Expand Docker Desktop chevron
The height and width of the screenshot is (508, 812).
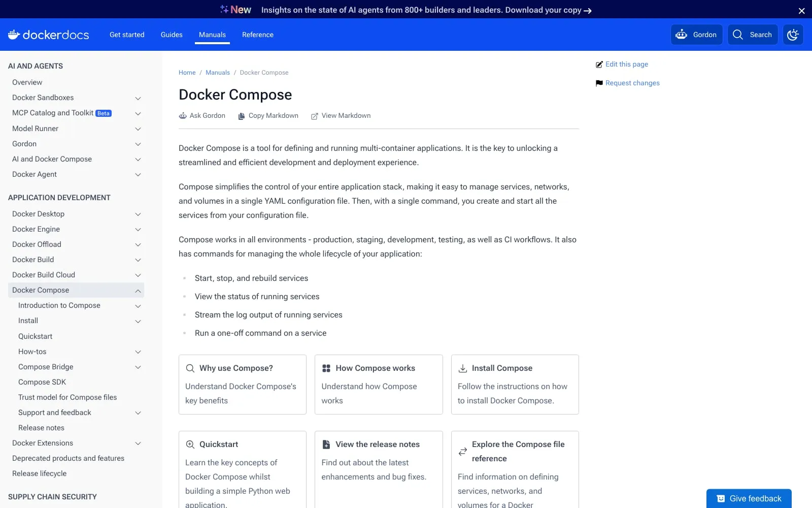click(x=138, y=214)
